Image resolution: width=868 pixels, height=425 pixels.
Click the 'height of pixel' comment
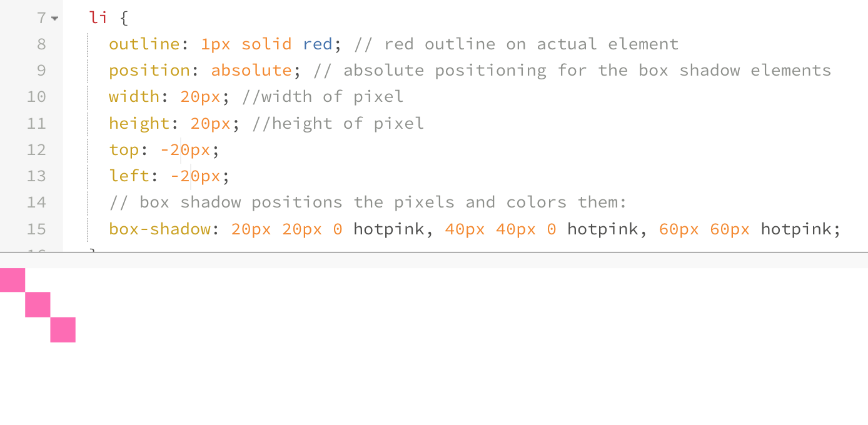pos(338,124)
